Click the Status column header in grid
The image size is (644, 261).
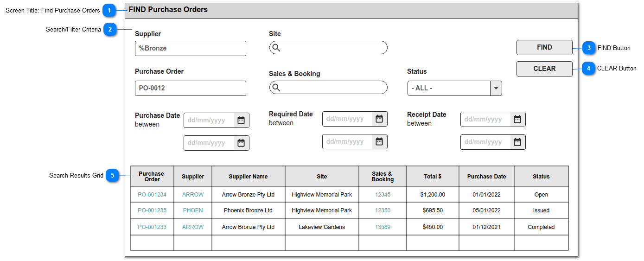[541, 177]
